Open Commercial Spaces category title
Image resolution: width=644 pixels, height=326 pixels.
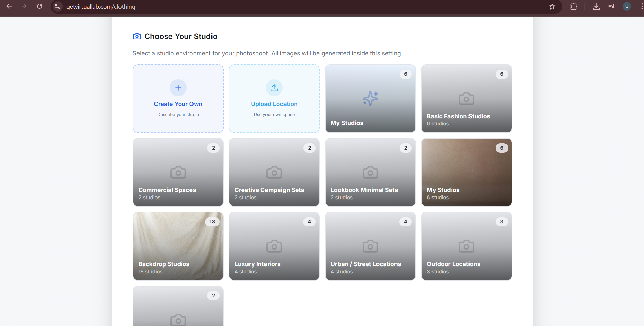pos(167,190)
